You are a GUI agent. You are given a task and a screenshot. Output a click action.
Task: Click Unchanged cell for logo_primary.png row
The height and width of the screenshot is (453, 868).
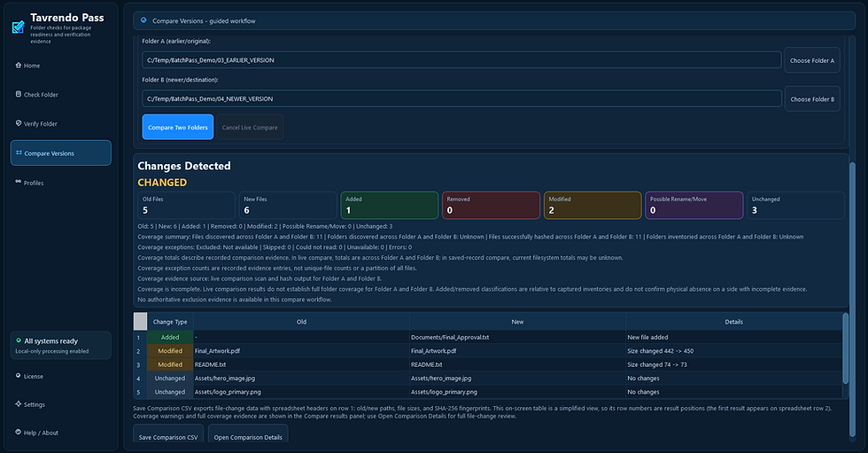170,392
